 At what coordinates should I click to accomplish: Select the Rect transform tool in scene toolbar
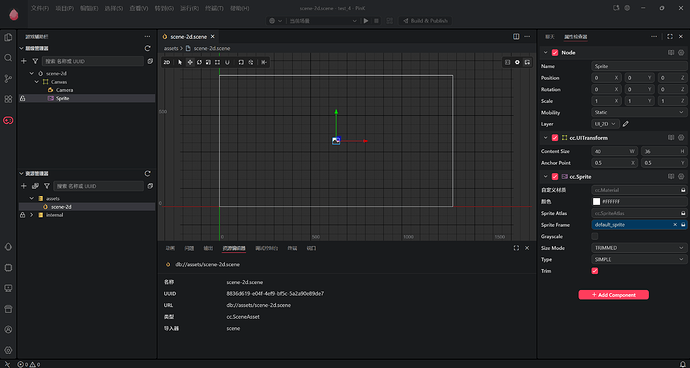coord(217,63)
